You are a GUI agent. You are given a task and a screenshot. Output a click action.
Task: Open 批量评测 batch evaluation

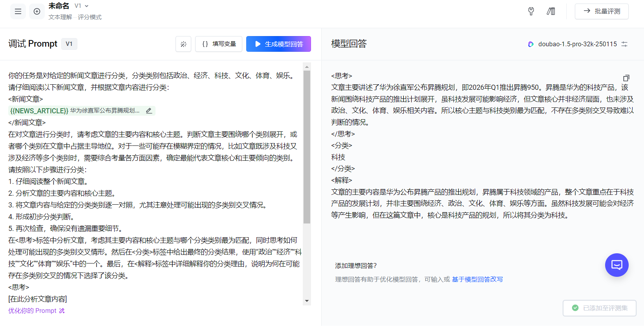(602, 11)
